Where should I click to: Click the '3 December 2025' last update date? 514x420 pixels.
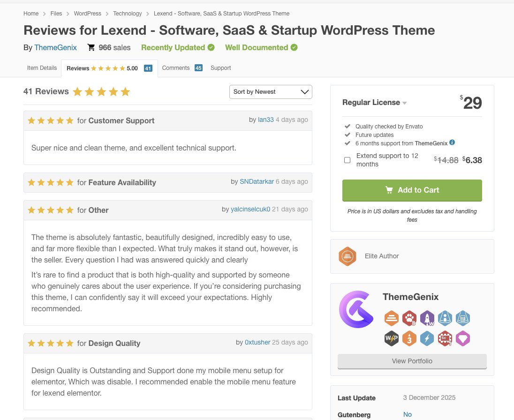click(x=430, y=397)
